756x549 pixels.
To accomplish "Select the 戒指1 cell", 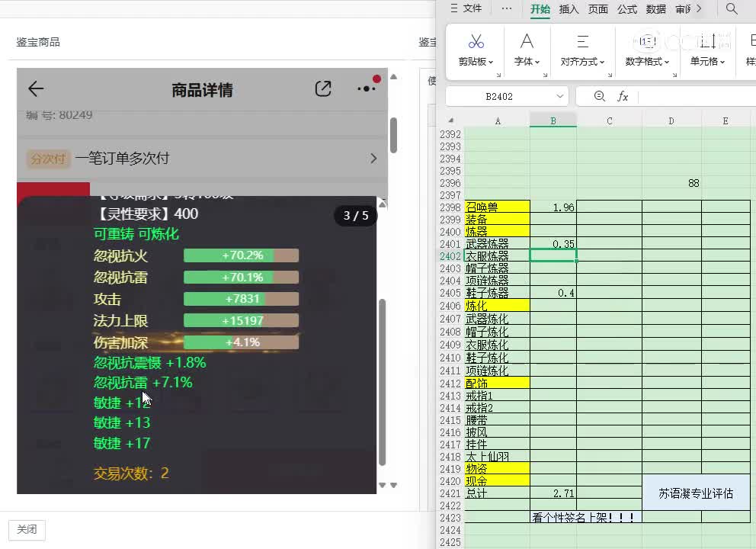I will coord(497,396).
